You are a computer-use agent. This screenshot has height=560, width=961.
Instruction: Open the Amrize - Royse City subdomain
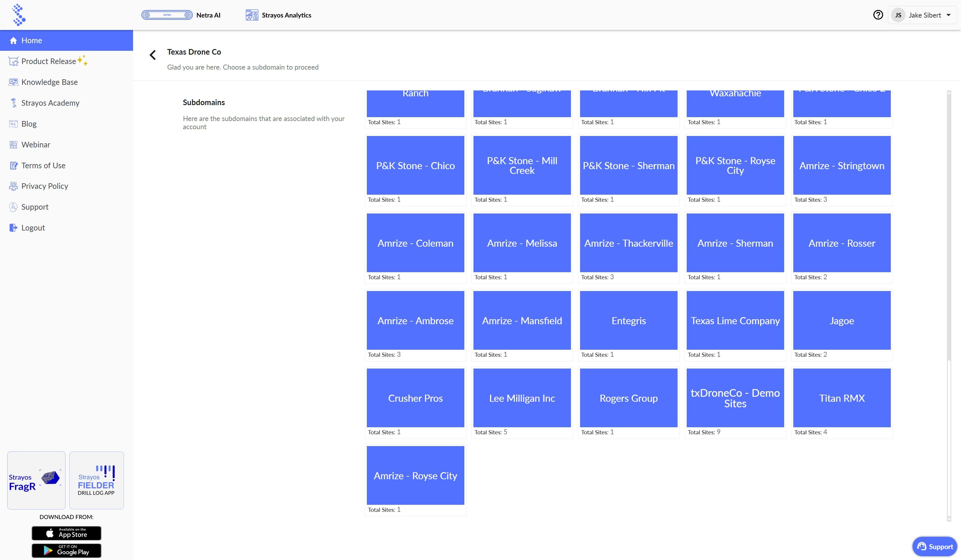pyautogui.click(x=415, y=475)
